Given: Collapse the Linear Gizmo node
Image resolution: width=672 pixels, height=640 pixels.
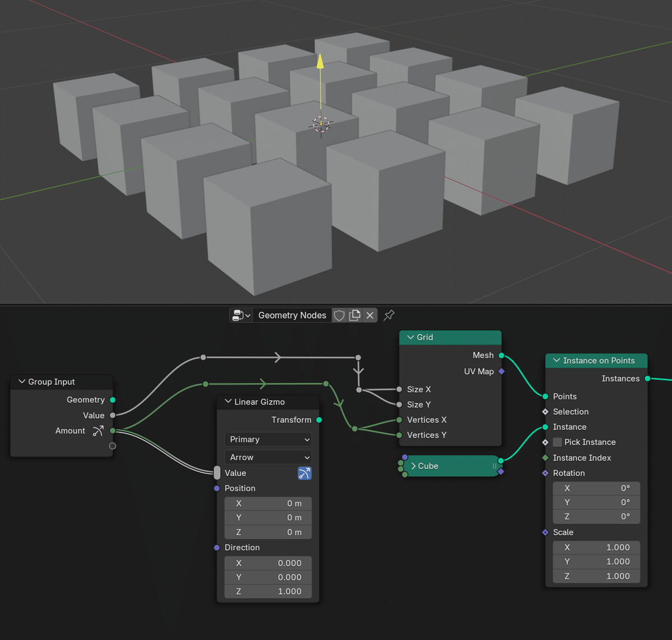Looking at the screenshot, I should tap(228, 402).
